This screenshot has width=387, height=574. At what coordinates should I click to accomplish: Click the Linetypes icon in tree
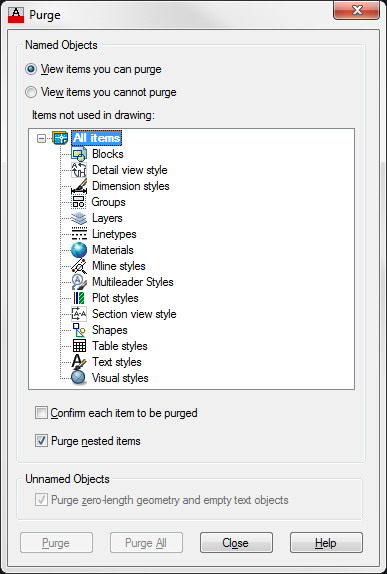(79, 234)
